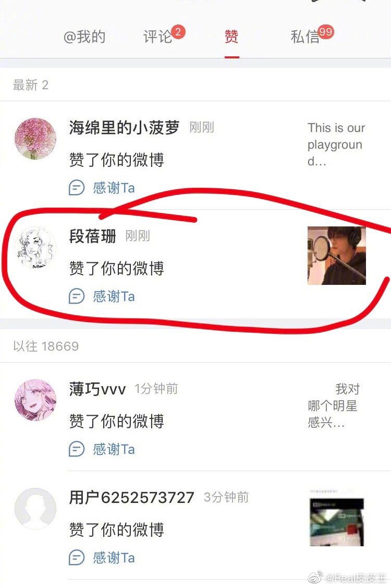391x588 pixels.
Task: Open the dark screenshot thumbnail liked by 用户6252573727
Action: point(337,518)
